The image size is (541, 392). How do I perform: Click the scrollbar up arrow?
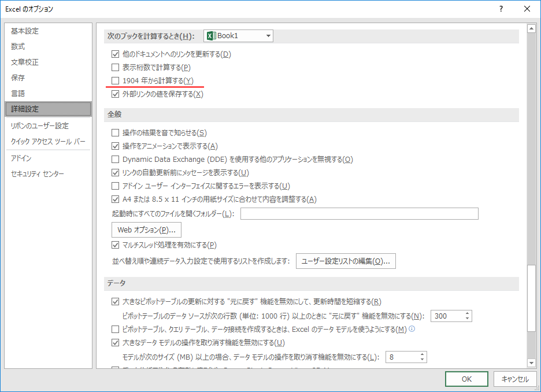pyautogui.click(x=531, y=29)
